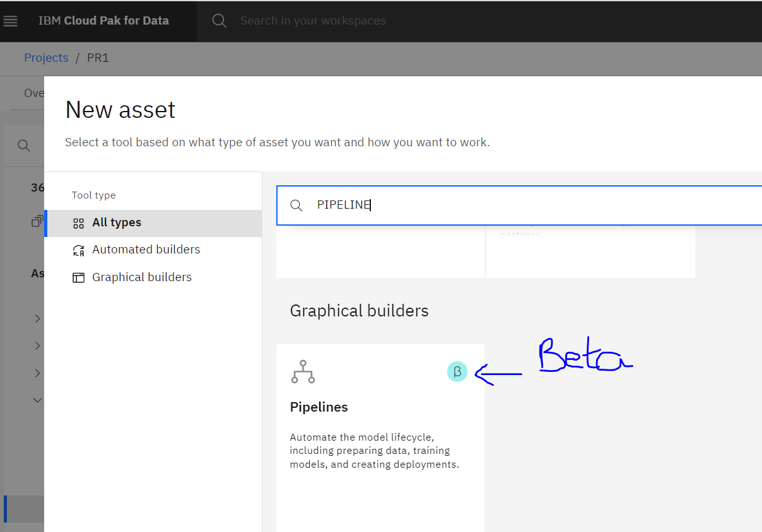Click the background copy icon

point(38,221)
